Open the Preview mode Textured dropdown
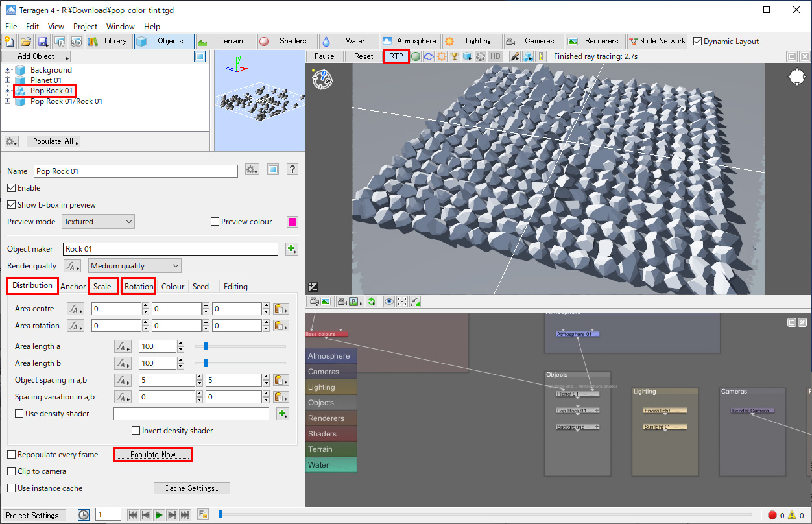The height and width of the screenshot is (524, 812). click(x=98, y=222)
